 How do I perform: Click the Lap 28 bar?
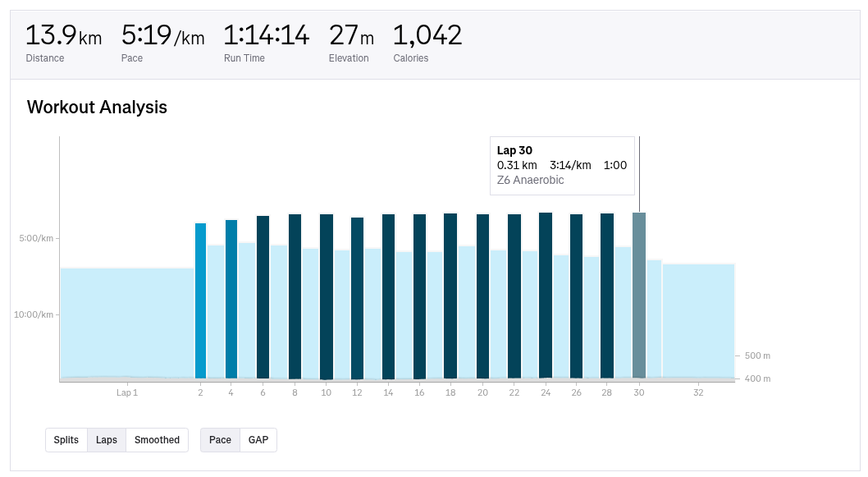click(x=607, y=296)
